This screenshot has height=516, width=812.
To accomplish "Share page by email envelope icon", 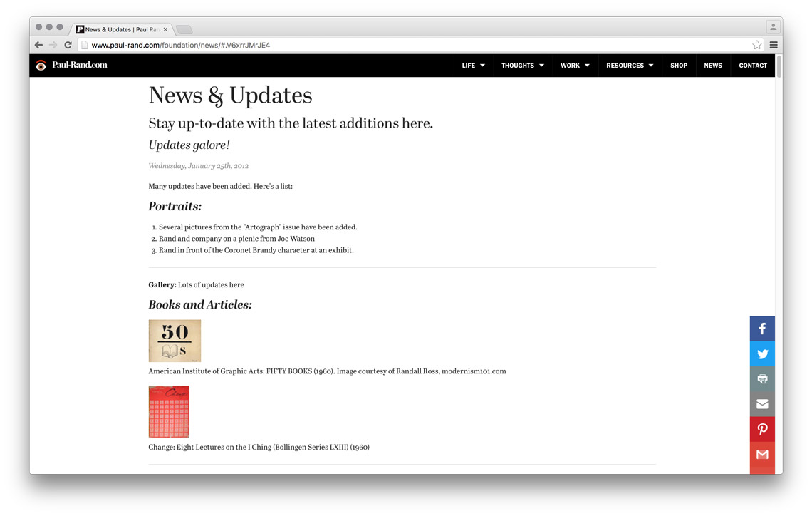I will point(762,404).
